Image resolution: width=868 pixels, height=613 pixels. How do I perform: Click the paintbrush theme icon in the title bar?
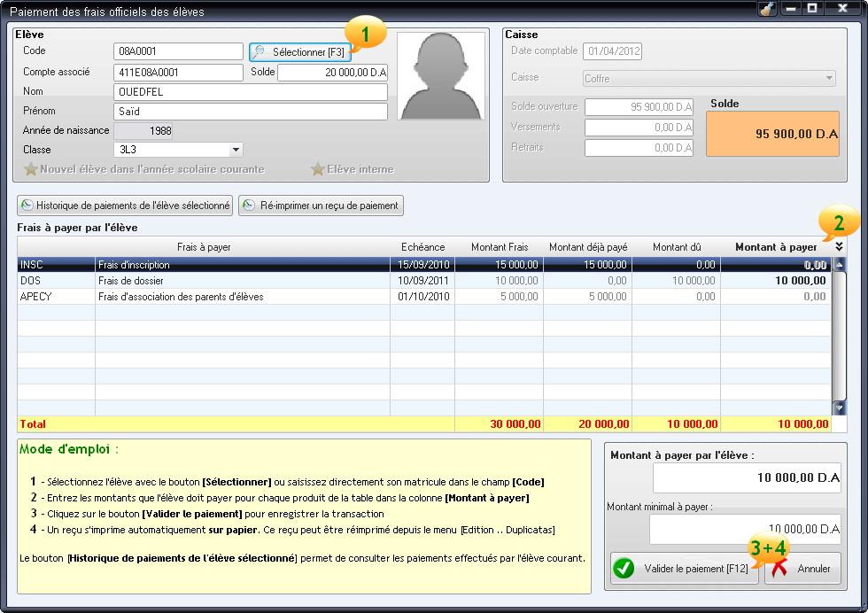pyautogui.click(x=767, y=8)
